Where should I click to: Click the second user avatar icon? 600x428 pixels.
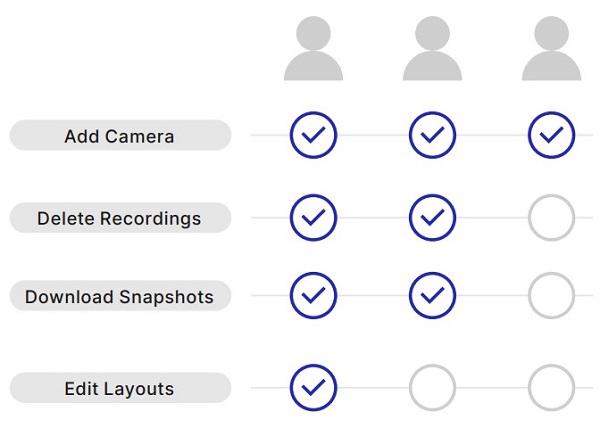432,50
